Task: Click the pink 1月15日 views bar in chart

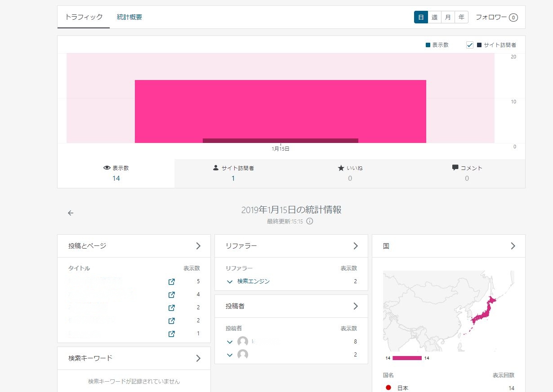Action: pos(280,108)
